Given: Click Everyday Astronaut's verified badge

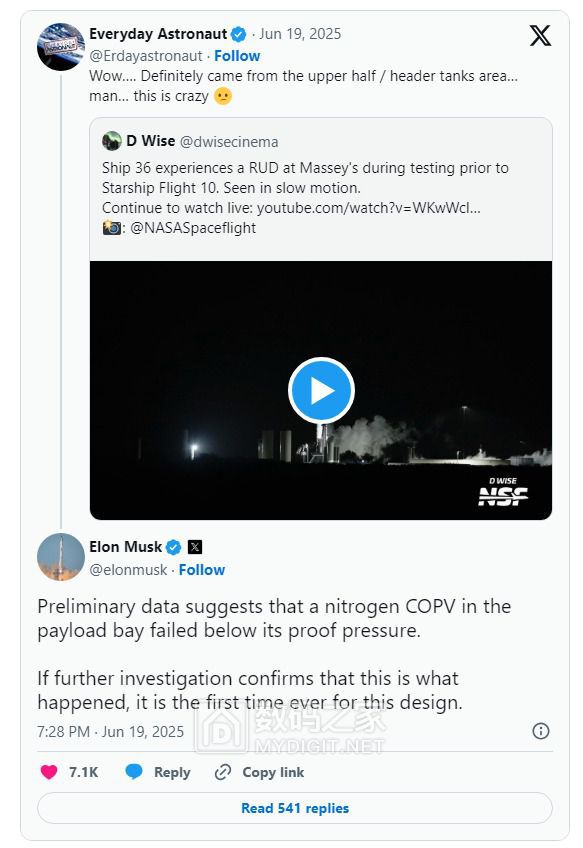Looking at the screenshot, I should 238,35.
